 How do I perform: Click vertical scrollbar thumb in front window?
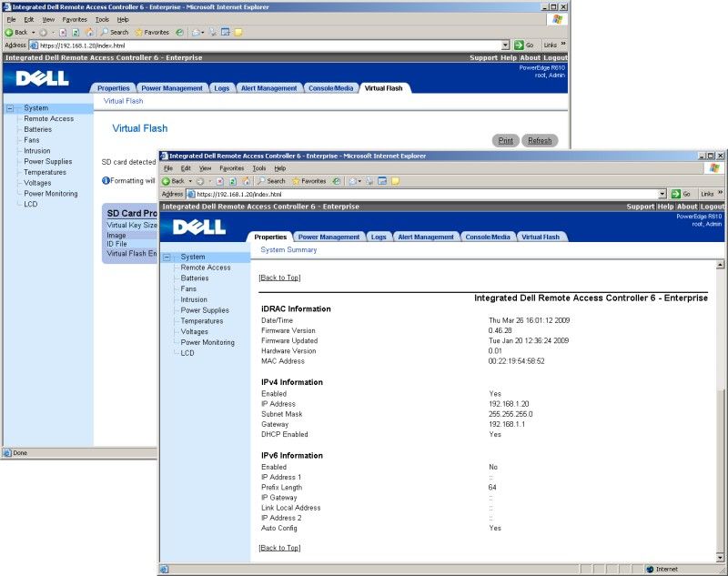coord(720,470)
